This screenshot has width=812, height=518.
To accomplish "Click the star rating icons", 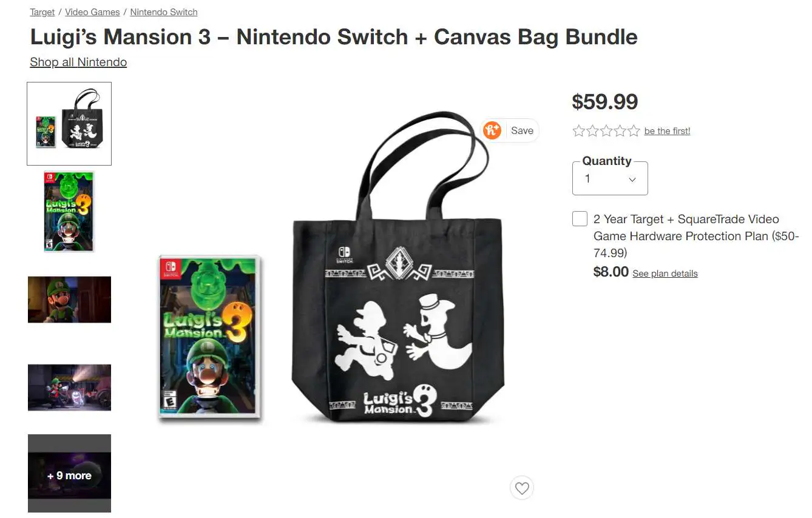I will 606,131.
